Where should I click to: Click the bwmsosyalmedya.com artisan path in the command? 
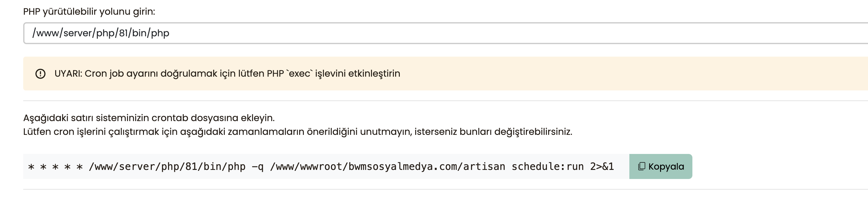point(388,167)
